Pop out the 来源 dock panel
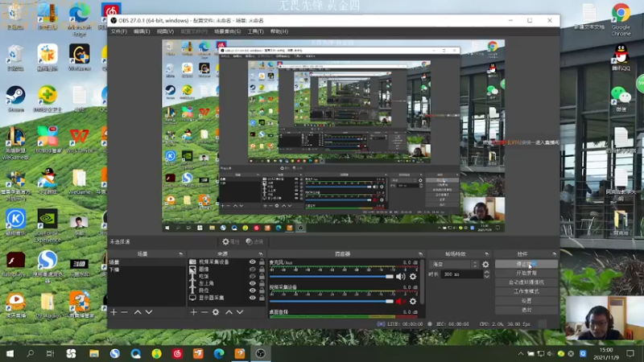The image size is (644, 362). 260,254
